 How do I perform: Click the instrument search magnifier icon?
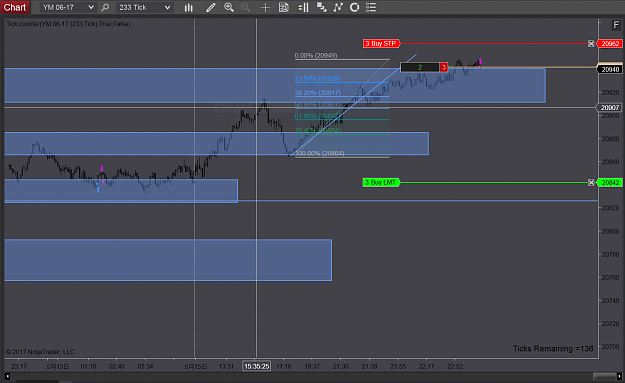tap(105, 7)
